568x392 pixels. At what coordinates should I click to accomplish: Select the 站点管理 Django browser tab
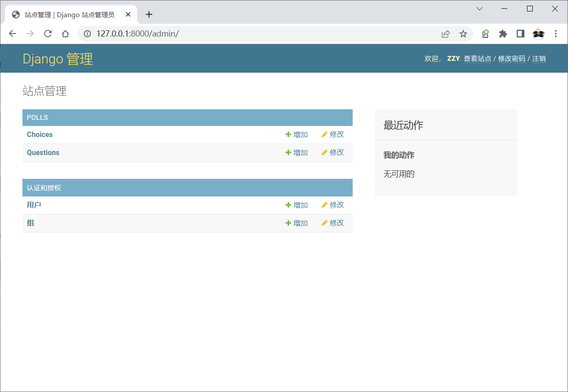pyautogui.click(x=71, y=15)
